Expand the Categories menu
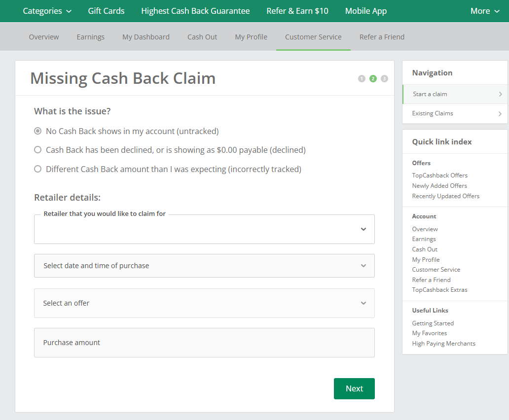Viewport: 509px width, 420px height. point(47,11)
